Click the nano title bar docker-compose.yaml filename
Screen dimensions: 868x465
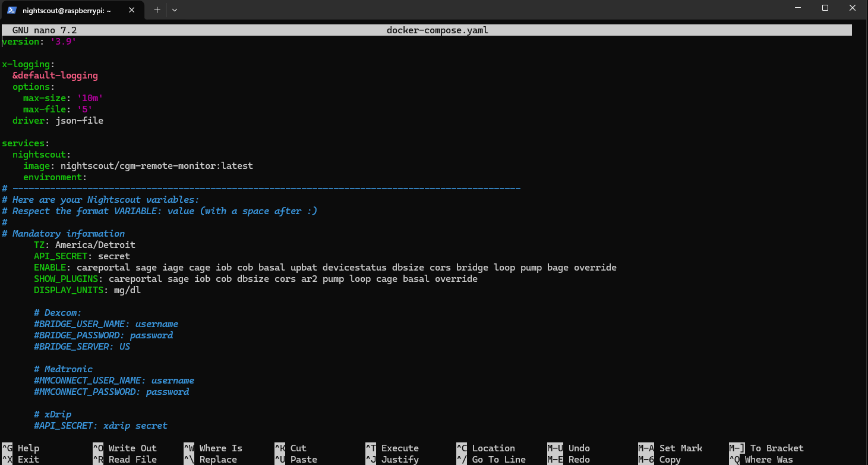click(x=437, y=30)
